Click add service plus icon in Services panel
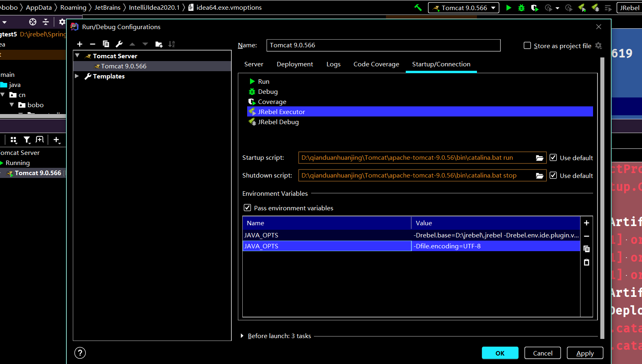 [57, 140]
